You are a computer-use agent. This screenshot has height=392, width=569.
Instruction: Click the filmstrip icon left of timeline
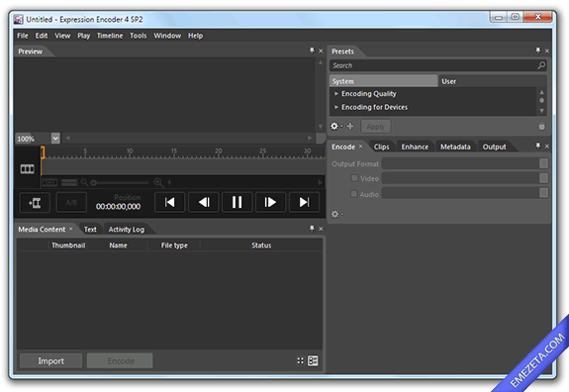click(x=28, y=168)
